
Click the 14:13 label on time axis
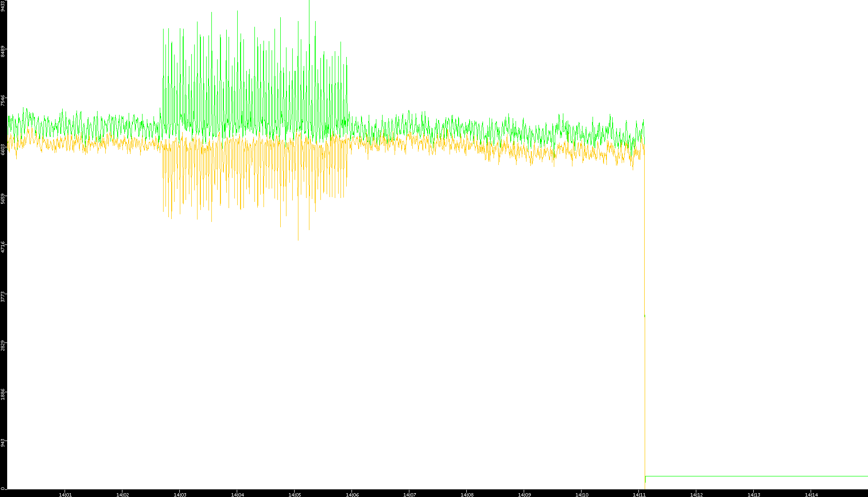pos(754,495)
